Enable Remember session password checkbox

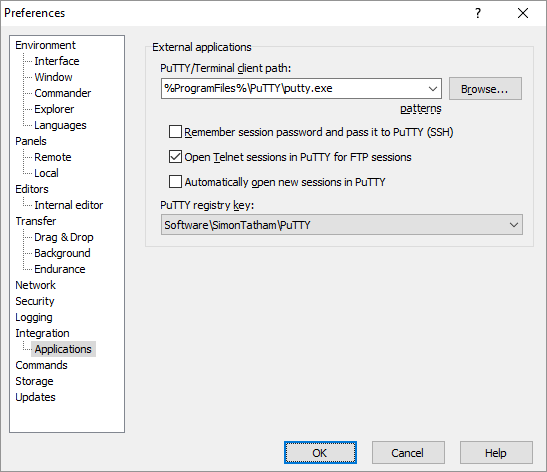(x=175, y=132)
